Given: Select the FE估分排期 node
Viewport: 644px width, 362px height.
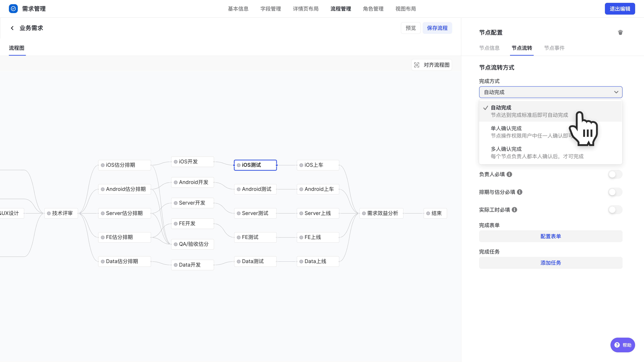Looking at the screenshot, I should 125,237.
